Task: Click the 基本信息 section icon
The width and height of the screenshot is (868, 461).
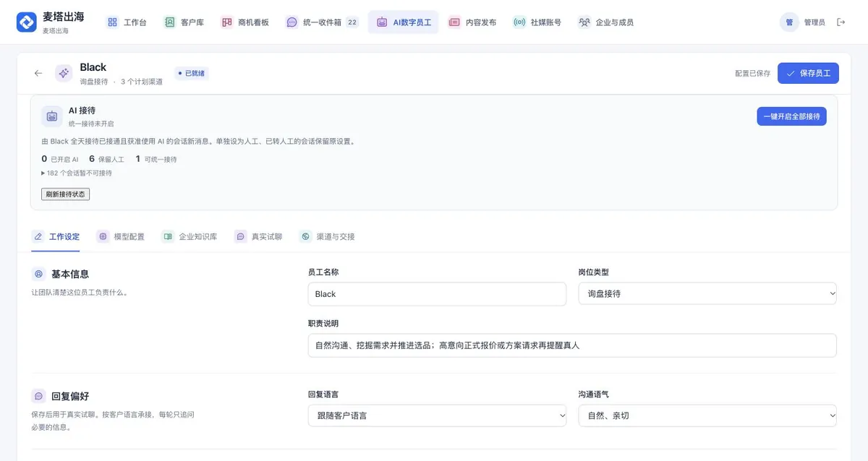Action: pos(38,274)
